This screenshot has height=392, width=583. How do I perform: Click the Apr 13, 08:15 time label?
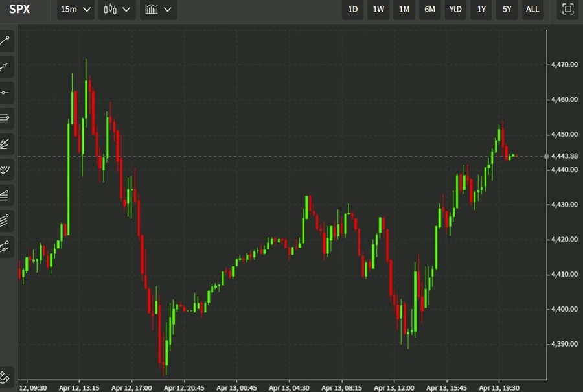(x=341, y=388)
